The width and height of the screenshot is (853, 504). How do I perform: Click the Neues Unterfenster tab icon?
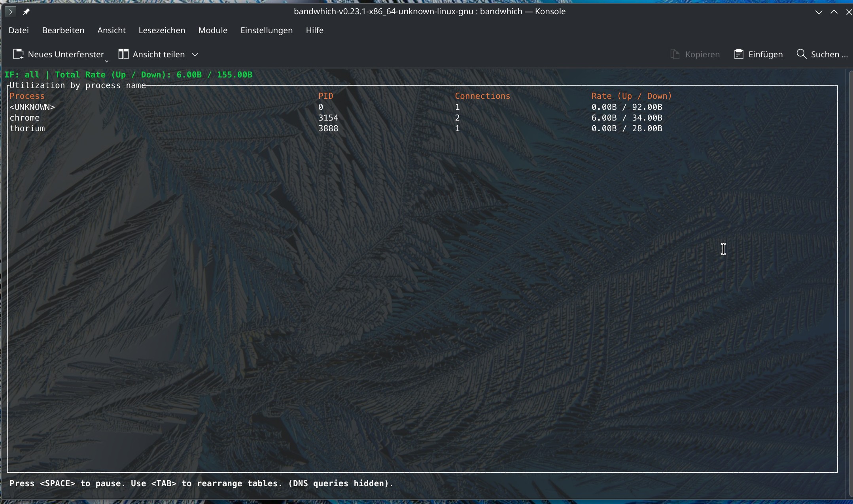[x=18, y=54]
